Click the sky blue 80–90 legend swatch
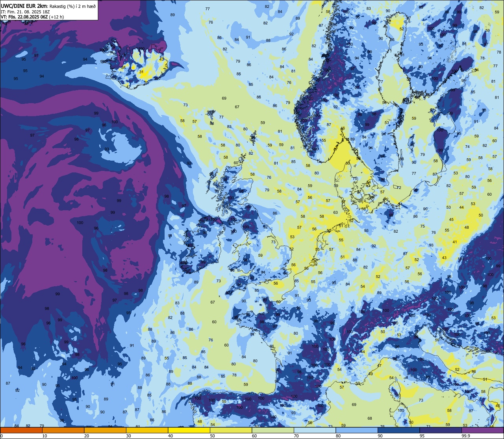Viewport: 504px width, 439px height. tap(357, 430)
